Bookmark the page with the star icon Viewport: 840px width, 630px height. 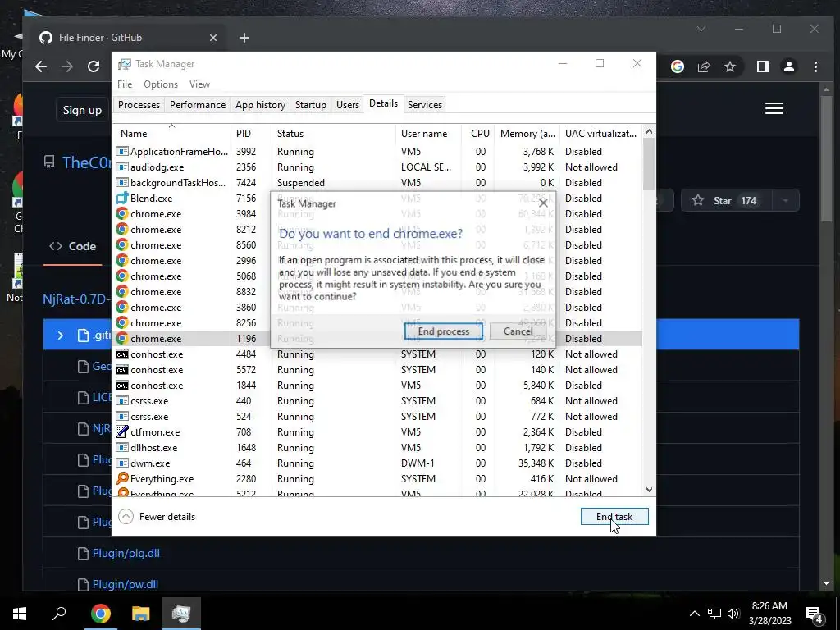pos(729,66)
